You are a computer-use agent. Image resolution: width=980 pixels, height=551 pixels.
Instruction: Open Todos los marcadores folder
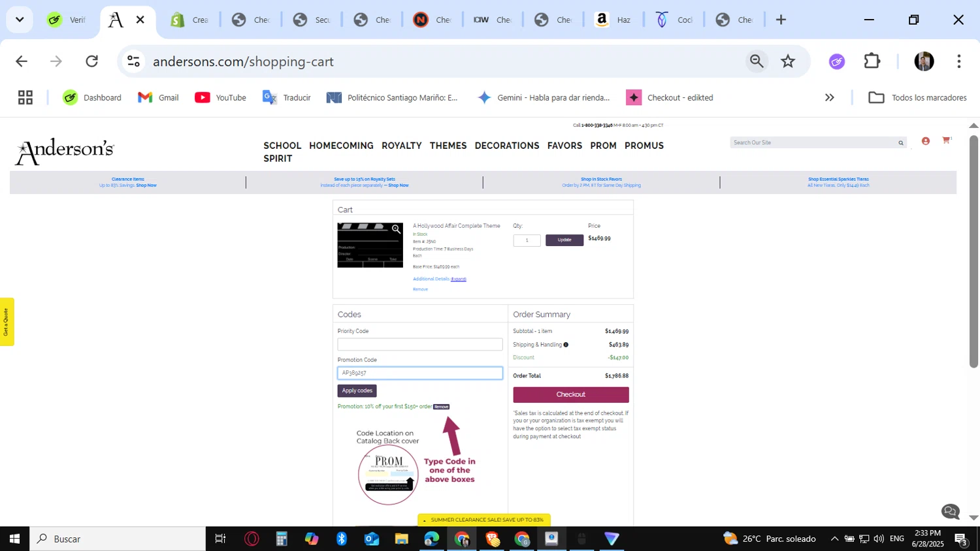point(917,97)
